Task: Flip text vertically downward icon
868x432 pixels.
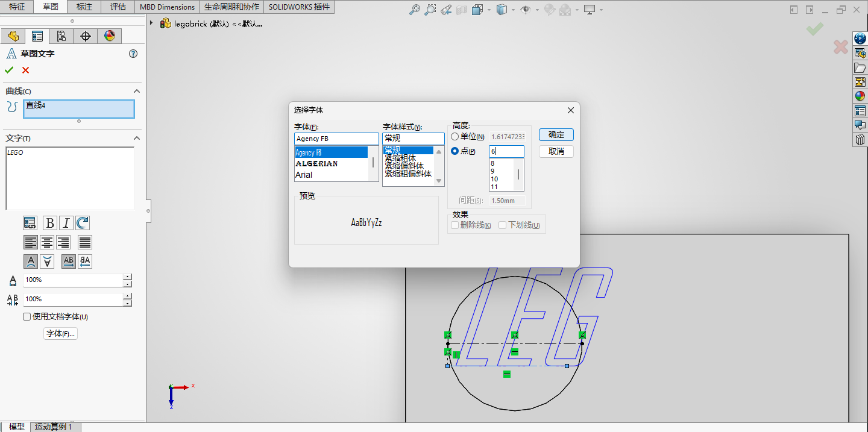Action: [47, 261]
